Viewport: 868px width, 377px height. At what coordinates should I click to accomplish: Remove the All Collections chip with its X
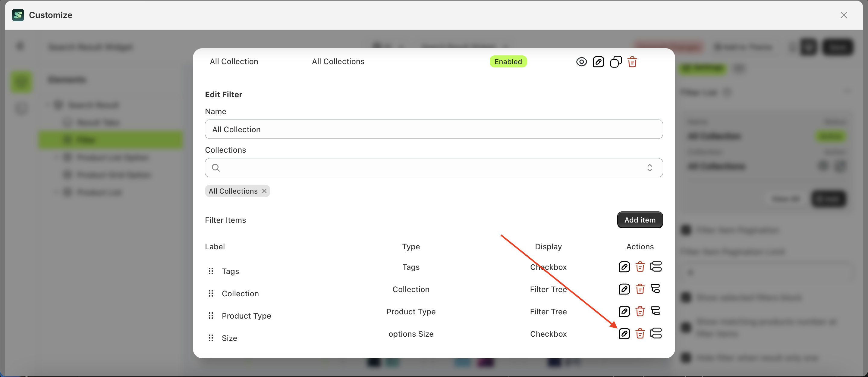(265, 191)
